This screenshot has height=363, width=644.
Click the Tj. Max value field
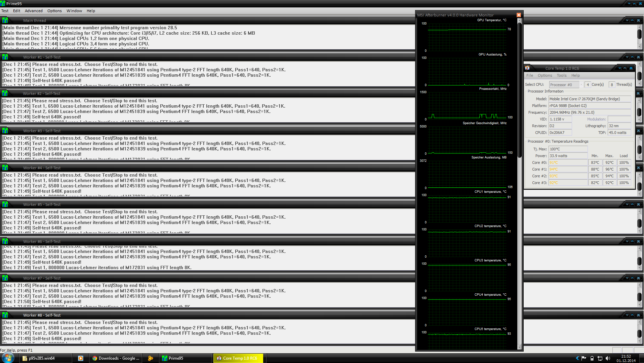pos(568,149)
